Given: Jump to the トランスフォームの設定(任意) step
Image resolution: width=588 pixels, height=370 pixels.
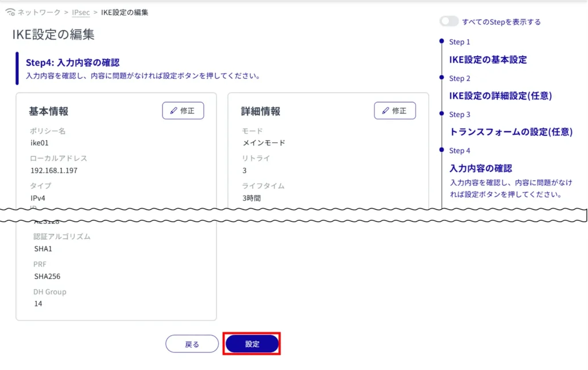Looking at the screenshot, I should pyautogui.click(x=510, y=132).
